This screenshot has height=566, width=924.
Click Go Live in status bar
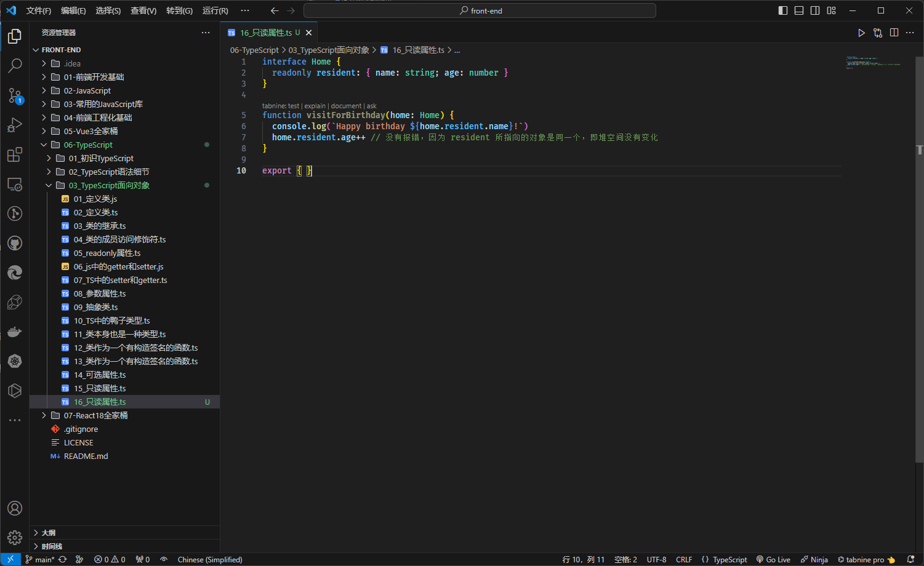click(x=774, y=559)
